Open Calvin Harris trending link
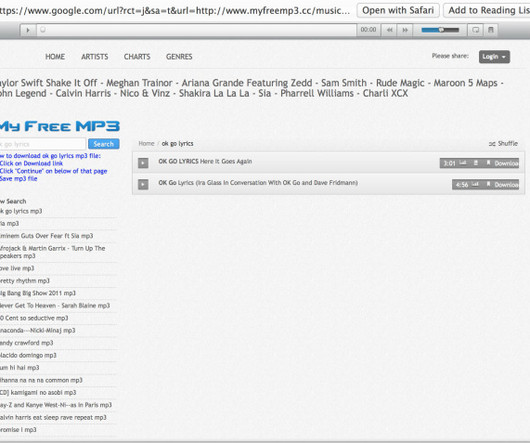This screenshot has width=530, height=443. 83,94
